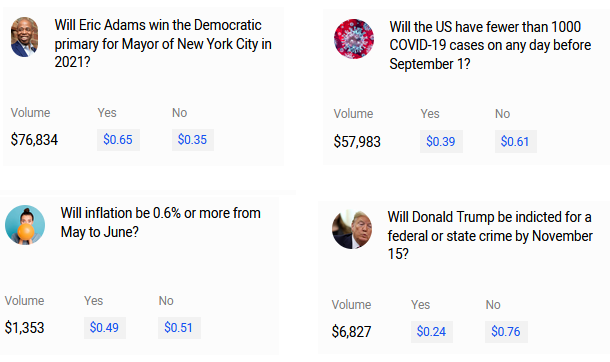610x362 pixels.
Task: Click the Eric Adams portrait thumbnail
Action: click(25, 37)
